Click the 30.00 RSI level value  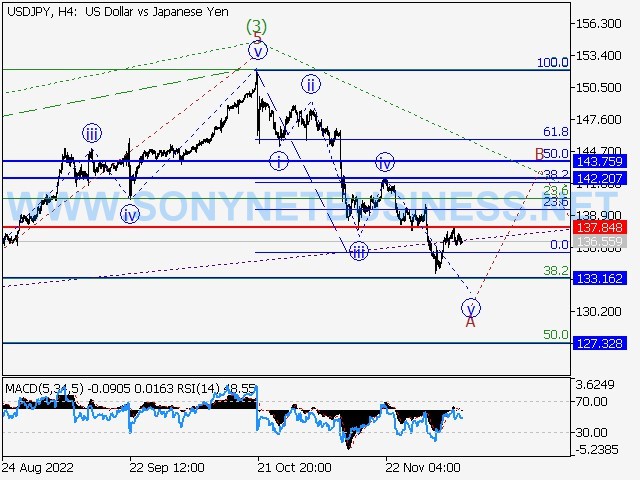pos(591,432)
